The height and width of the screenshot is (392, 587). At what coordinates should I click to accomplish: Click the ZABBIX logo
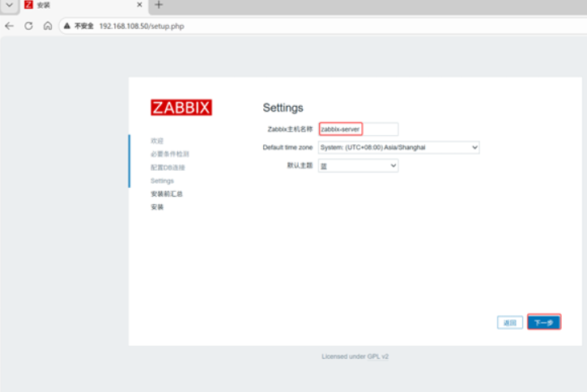[x=181, y=108]
